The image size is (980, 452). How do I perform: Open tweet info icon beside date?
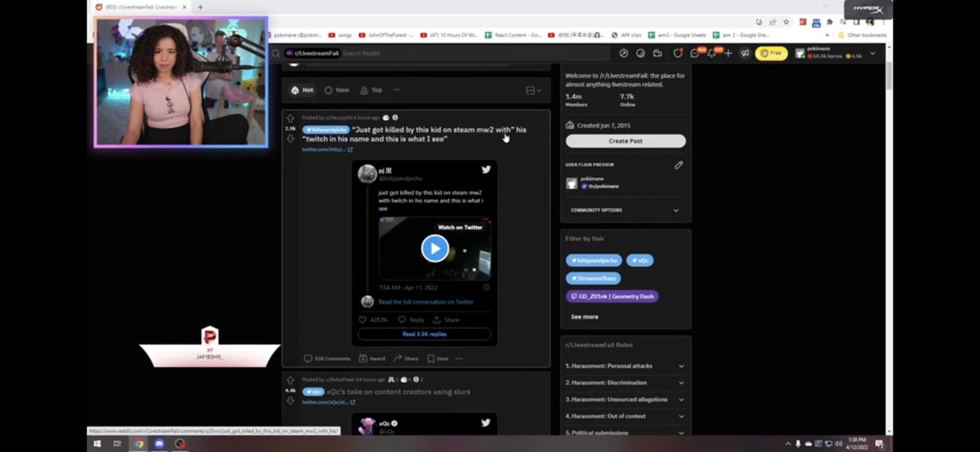point(487,287)
